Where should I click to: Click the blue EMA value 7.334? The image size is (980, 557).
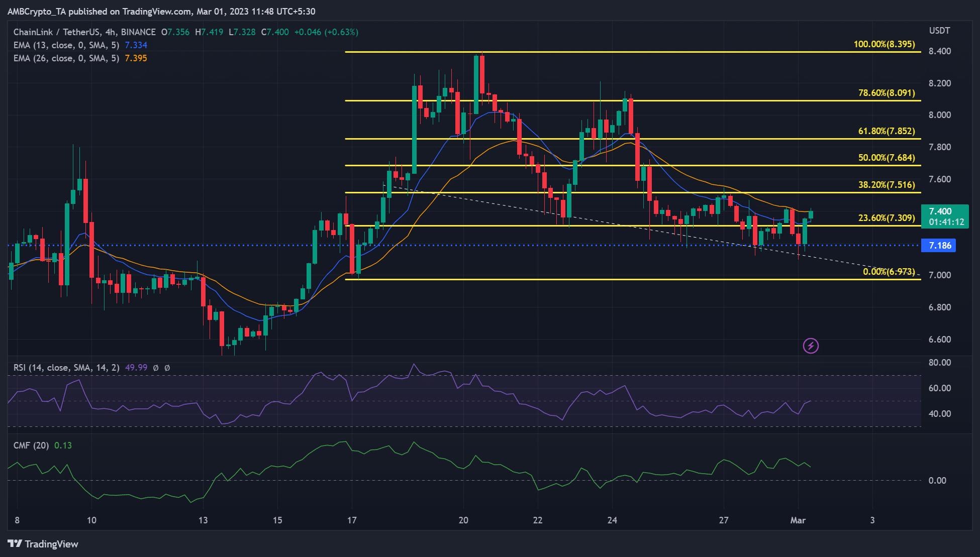[136, 45]
